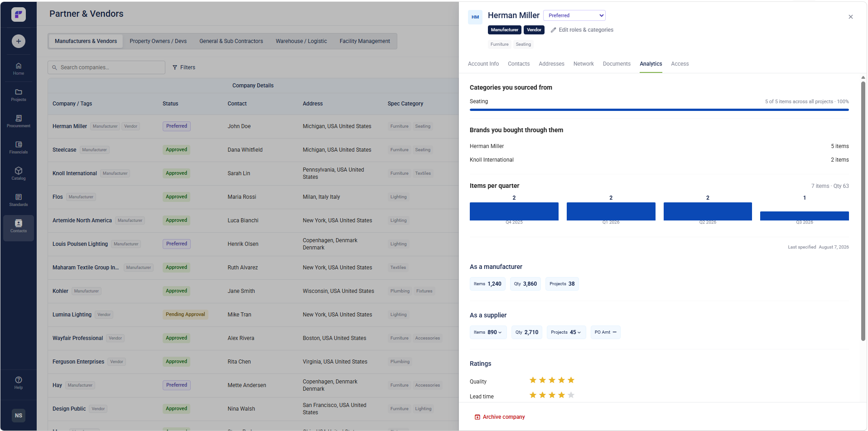Switch to Documents tab

(x=617, y=64)
